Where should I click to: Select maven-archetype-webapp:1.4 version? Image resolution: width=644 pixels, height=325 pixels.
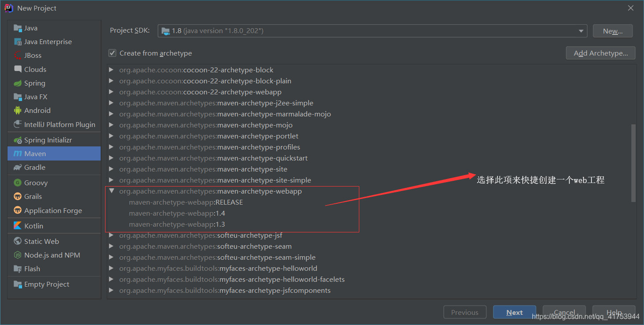177,213
